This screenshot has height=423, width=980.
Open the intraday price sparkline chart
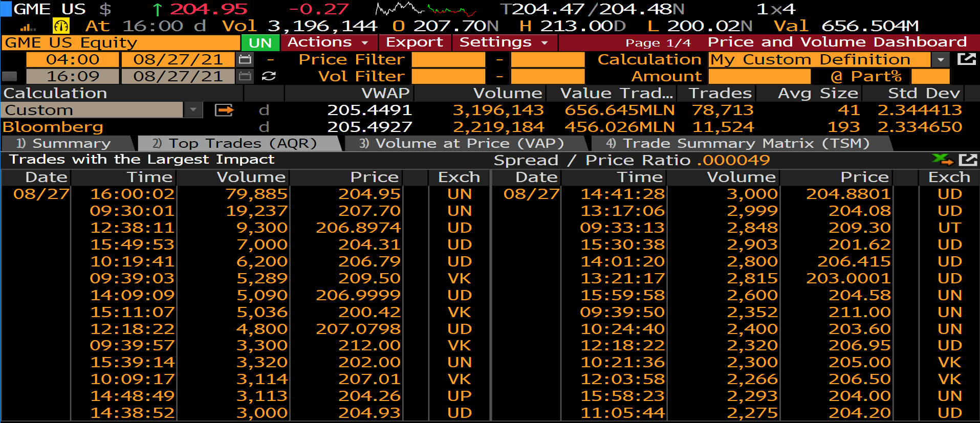426,9
